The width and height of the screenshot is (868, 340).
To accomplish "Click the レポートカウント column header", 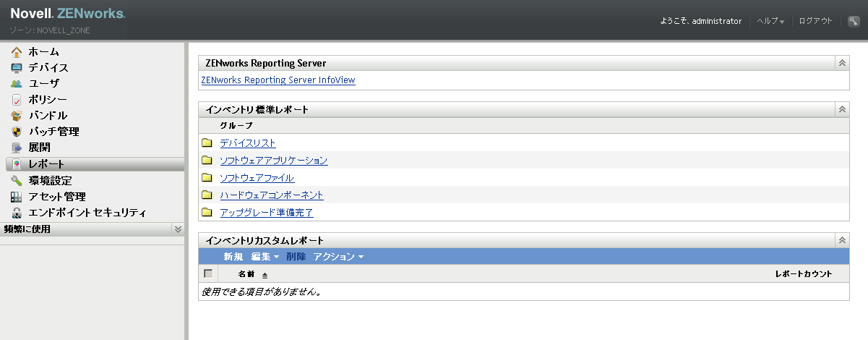I will click(803, 274).
